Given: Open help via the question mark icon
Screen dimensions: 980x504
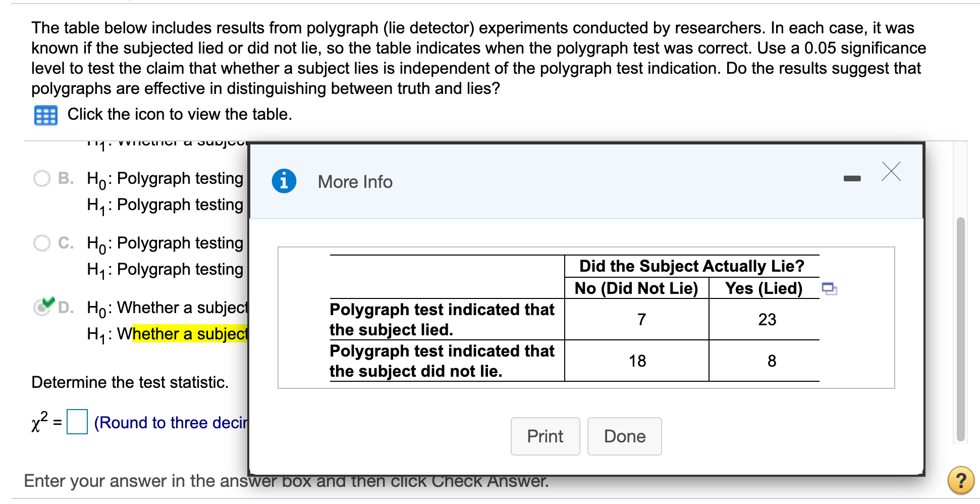Looking at the screenshot, I should [x=962, y=481].
